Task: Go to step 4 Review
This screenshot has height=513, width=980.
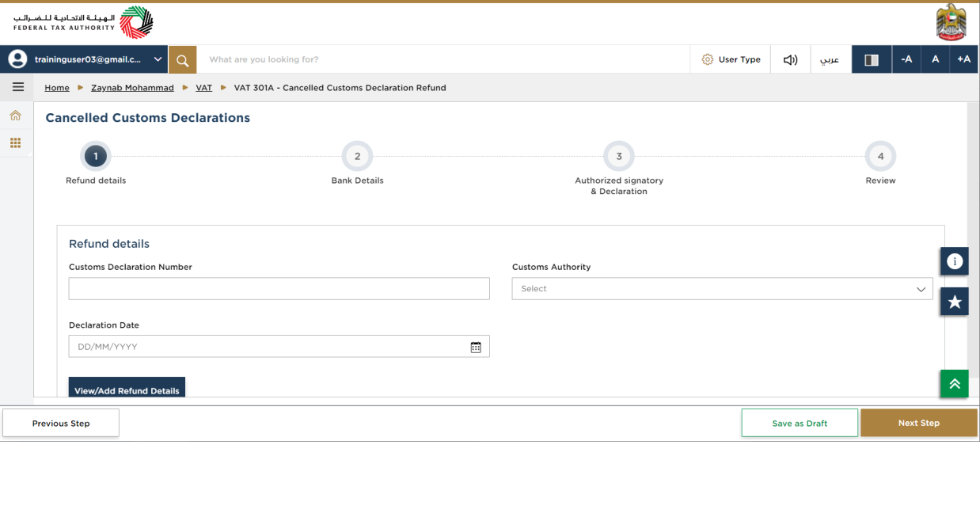Action: pos(880,157)
